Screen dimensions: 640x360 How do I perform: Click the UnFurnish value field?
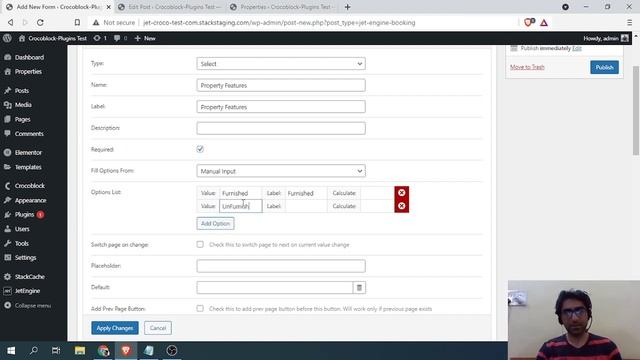coord(241,206)
